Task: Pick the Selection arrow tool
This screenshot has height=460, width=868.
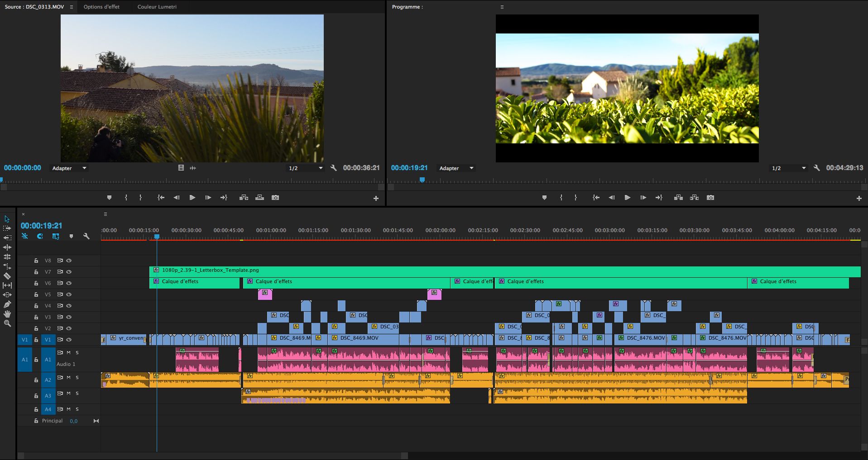Action: [x=7, y=219]
